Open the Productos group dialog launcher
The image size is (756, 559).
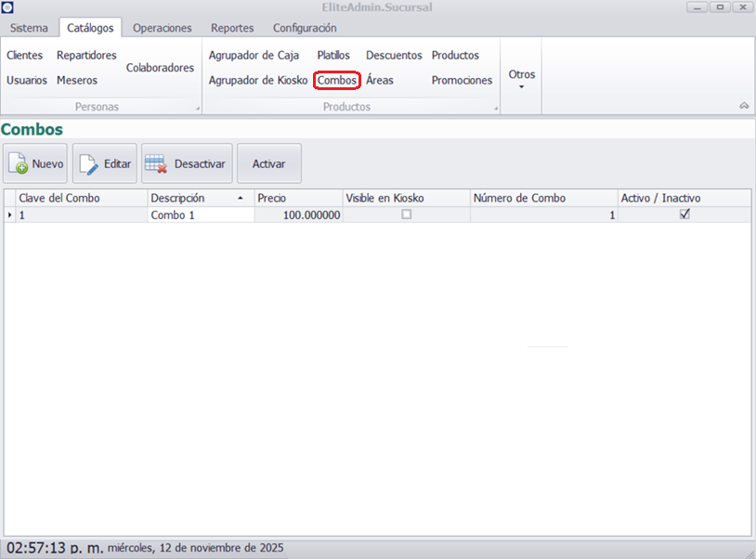click(x=496, y=110)
